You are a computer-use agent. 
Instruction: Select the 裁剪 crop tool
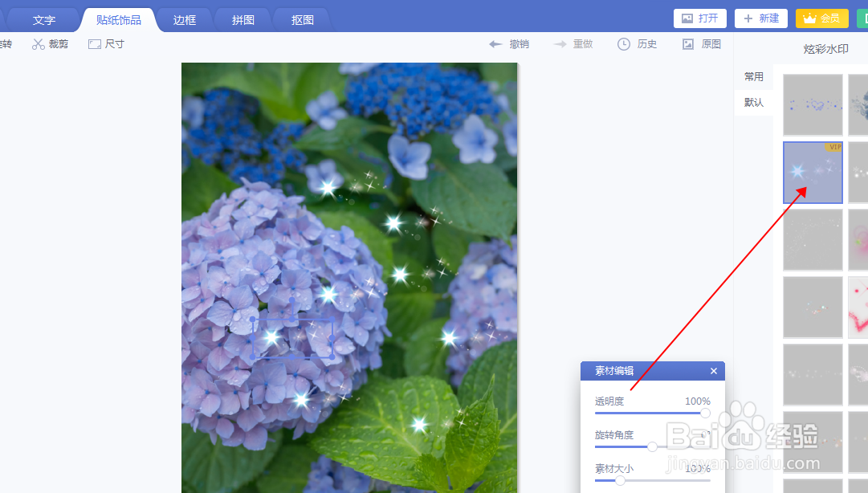coord(50,44)
